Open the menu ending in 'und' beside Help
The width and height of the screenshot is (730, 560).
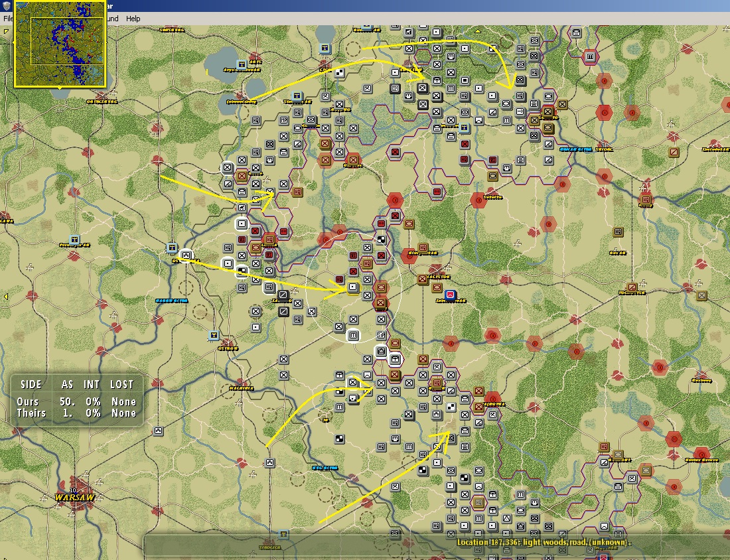(x=113, y=19)
